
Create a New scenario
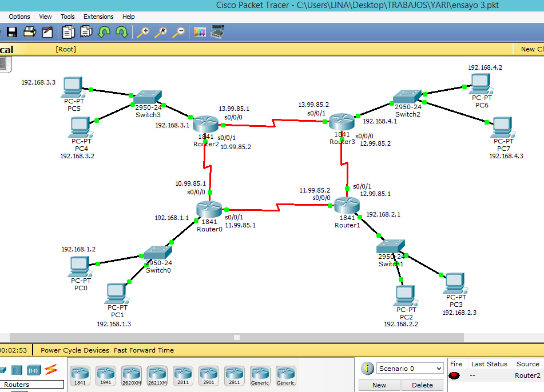379,385
